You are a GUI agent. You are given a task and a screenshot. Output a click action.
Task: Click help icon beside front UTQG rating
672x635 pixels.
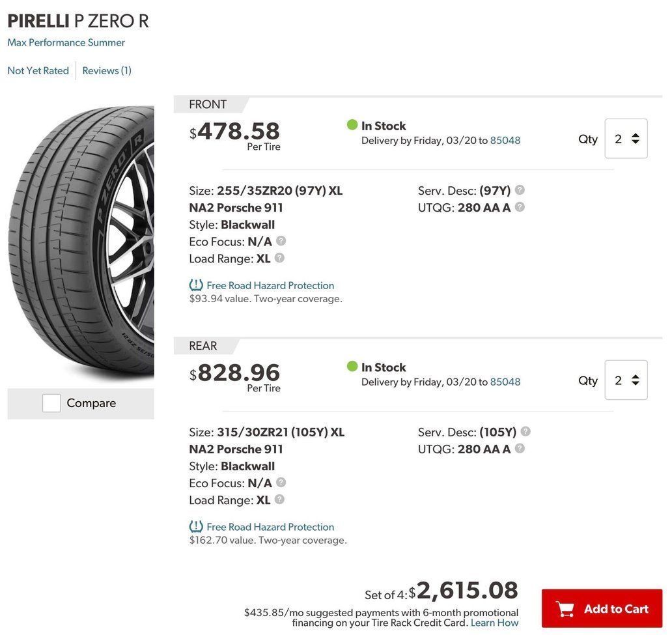point(520,207)
